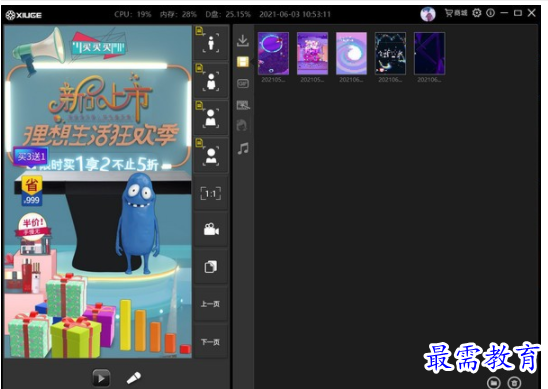The image size is (548, 389).
Task: Click the info icon in title bar
Action: pyautogui.click(x=490, y=13)
